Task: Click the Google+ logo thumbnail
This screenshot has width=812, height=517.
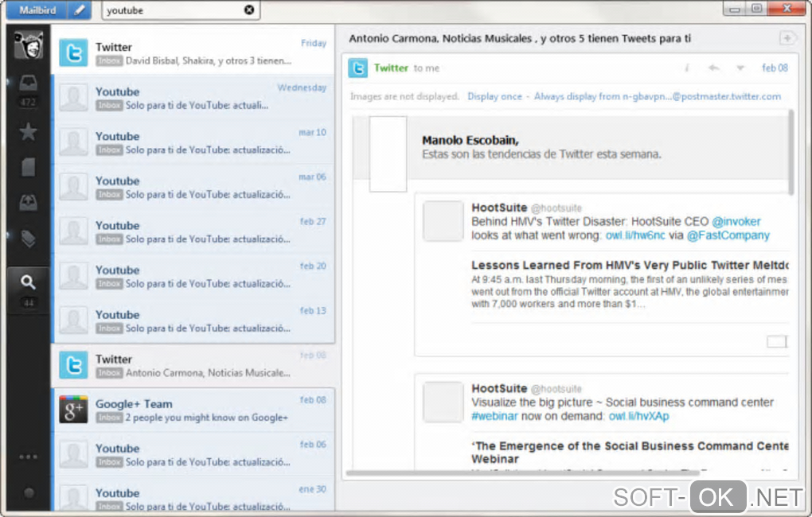Action: point(73,410)
